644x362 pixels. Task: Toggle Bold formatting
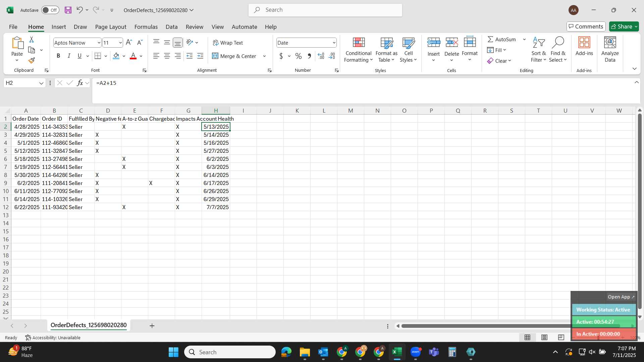click(58, 56)
